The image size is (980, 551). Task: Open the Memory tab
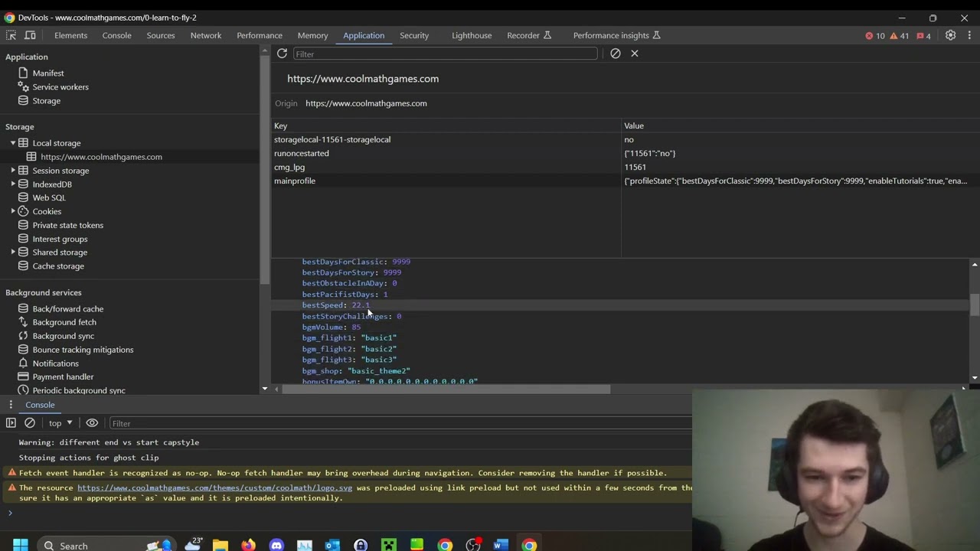(x=312, y=35)
